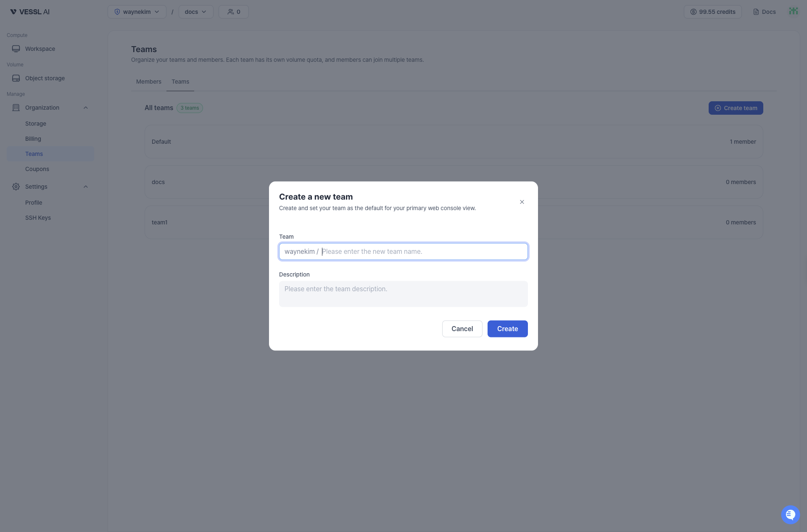807x532 pixels.
Task: Open the docs project dropdown
Action: tap(195, 11)
